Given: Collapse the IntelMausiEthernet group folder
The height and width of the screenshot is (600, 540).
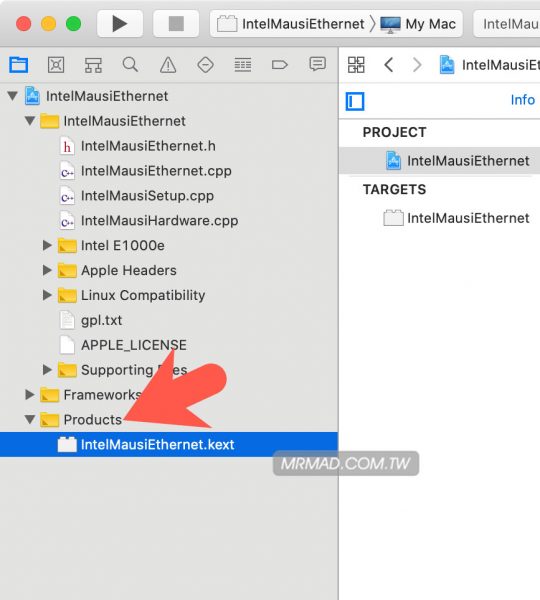Looking at the screenshot, I should tap(30, 121).
